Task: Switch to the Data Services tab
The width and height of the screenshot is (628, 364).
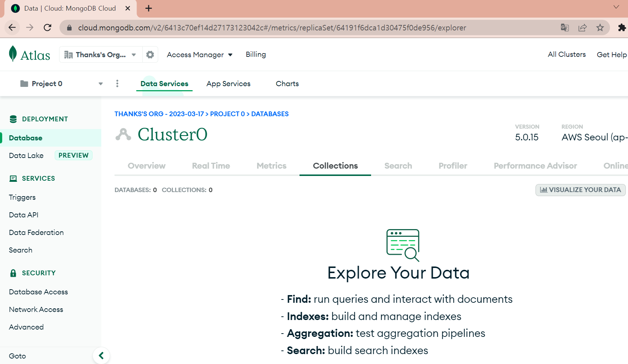Action: click(x=164, y=84)
